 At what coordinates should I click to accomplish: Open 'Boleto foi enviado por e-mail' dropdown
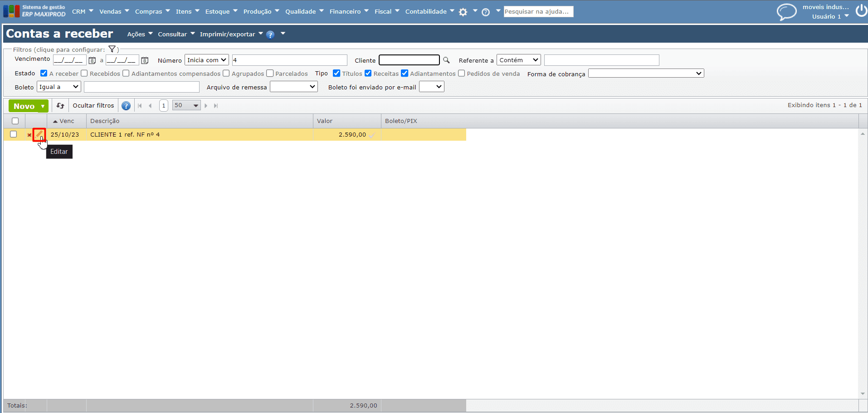coord(432,87)
